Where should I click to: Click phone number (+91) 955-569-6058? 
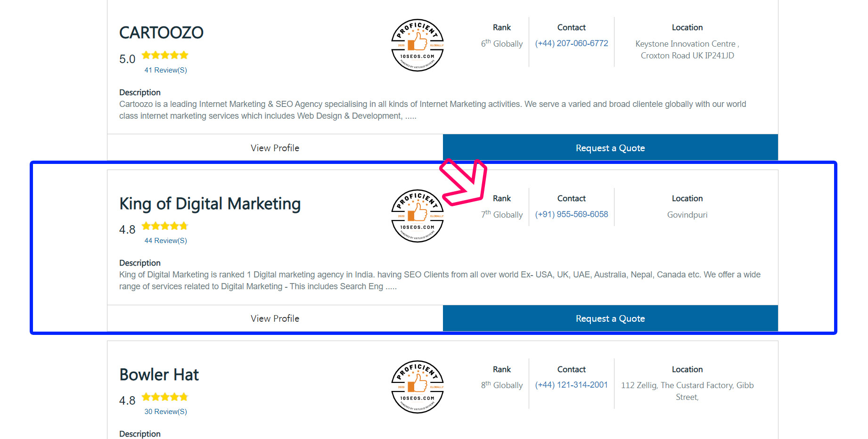pos(572,214)
